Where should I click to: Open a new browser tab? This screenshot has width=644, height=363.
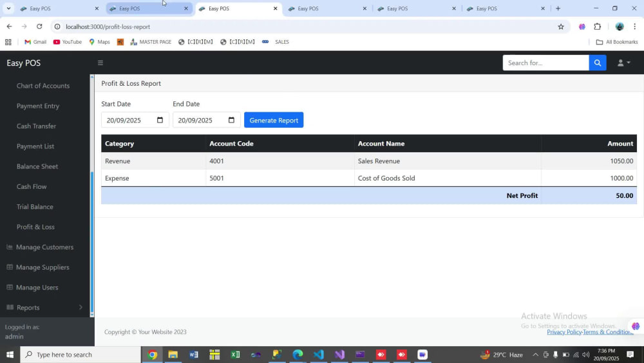point(558,8)
